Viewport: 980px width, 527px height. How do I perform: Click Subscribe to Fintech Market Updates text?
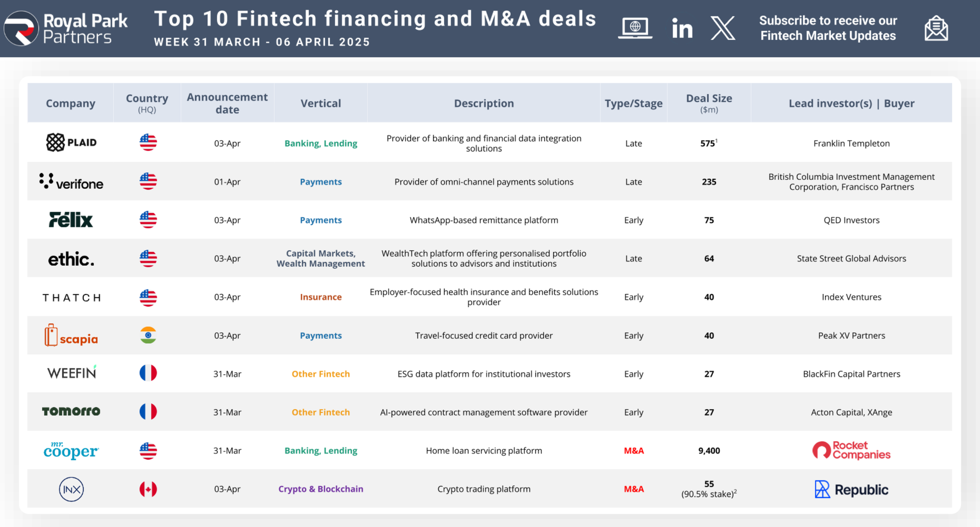pos(828,28)
